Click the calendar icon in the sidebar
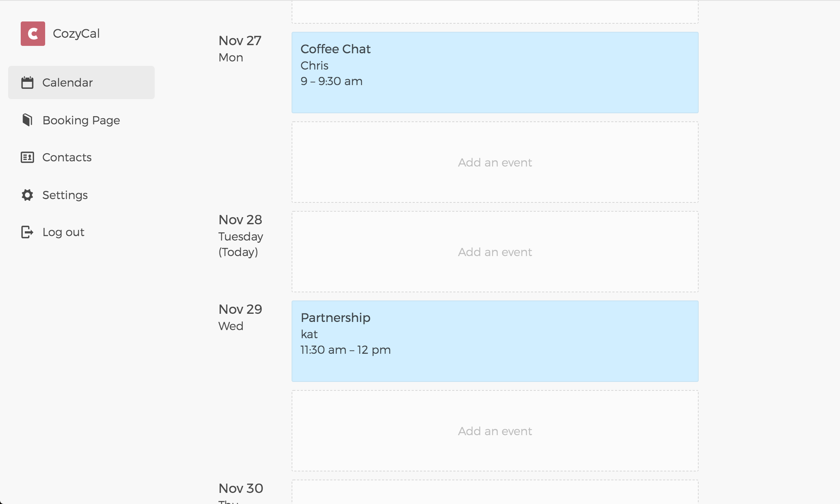840x504 pixels. [27, 83]
